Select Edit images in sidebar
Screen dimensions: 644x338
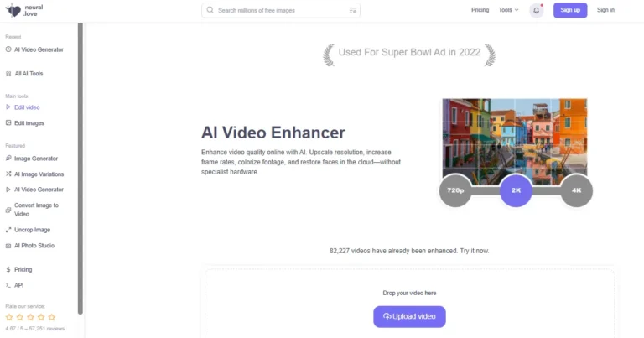[29, 122]
